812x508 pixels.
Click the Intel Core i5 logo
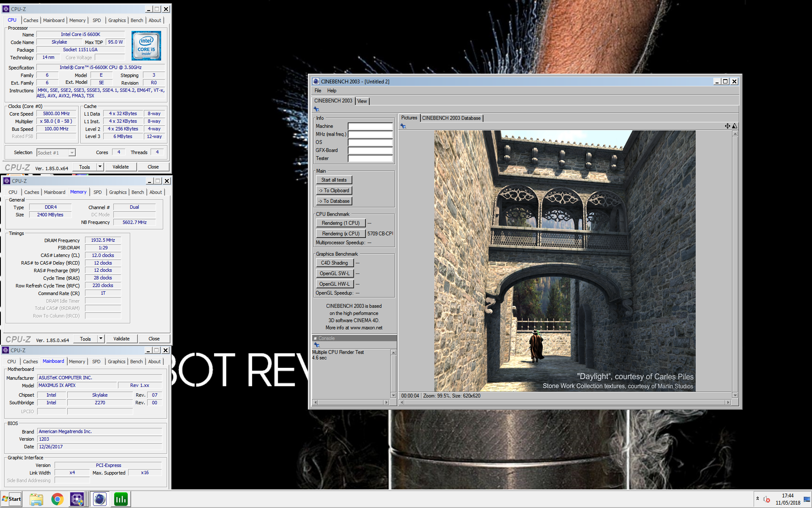146,46
